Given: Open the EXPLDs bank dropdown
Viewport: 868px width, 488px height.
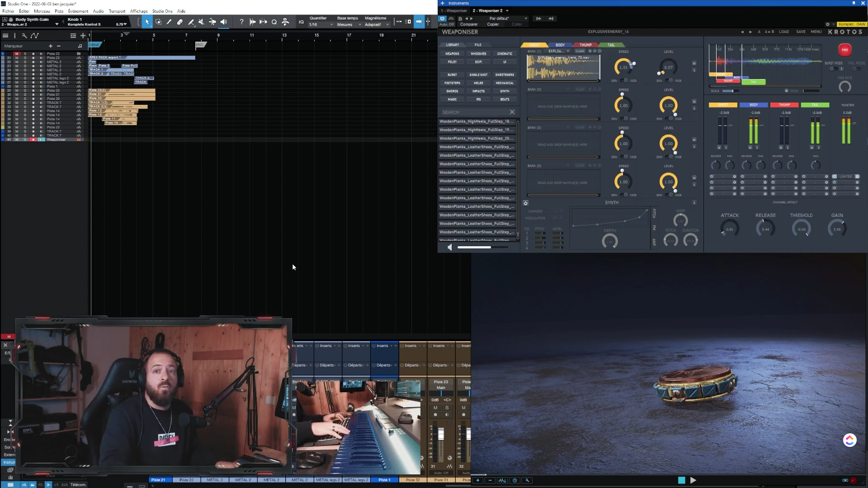Looking at the screenshot, I should click(x=558, y=51).
